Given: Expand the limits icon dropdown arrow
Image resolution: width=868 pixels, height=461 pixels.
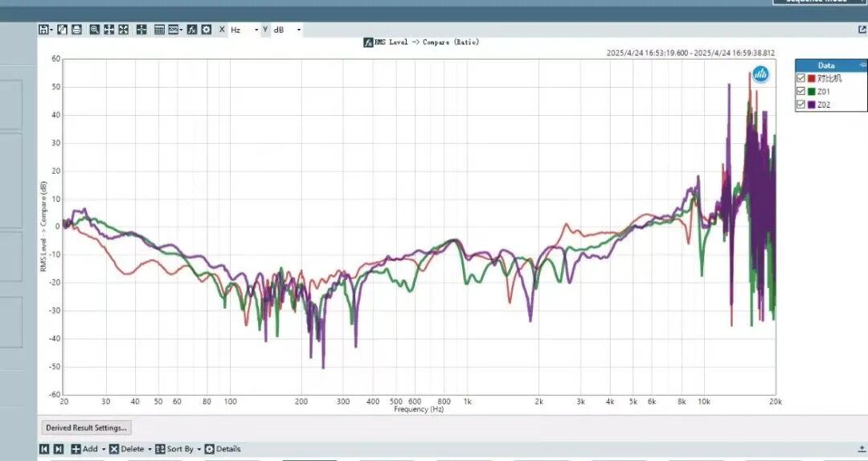Looking at the screenshot, I should (x=182, y=30).
